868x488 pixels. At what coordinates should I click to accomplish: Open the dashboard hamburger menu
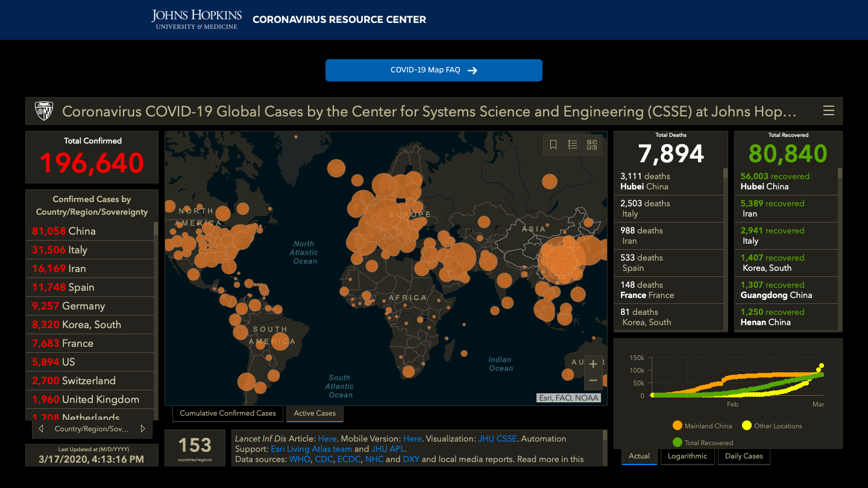[x=829, y=111]
